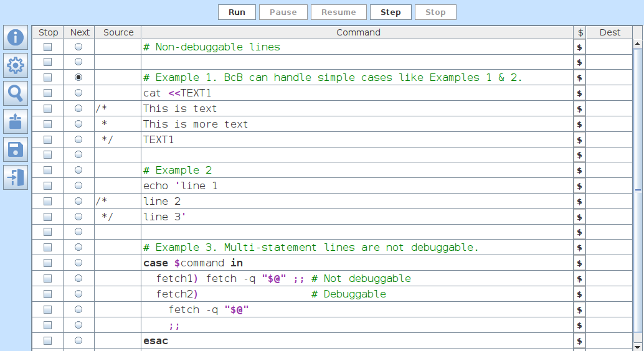Open settings gear icon in sidebar
Viewport: 644px width, 351px height.
pos(16,65)
